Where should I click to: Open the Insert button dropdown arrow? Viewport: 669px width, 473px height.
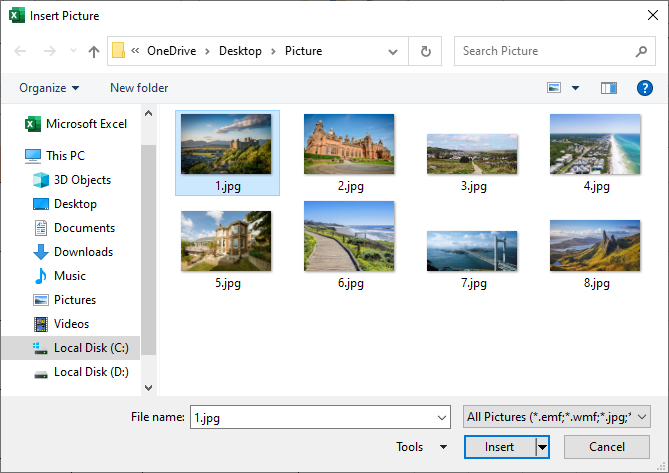(x=542, y=447)
